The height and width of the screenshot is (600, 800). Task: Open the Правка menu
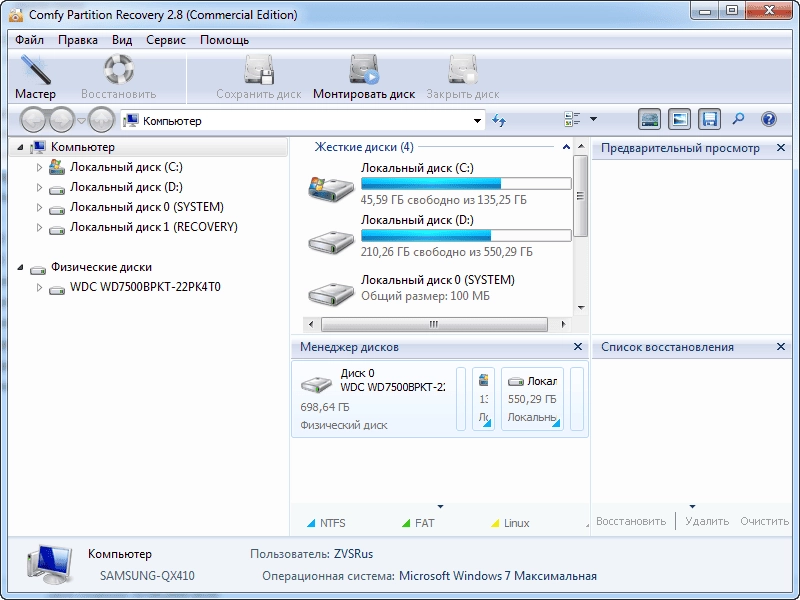tap(78, 40)
